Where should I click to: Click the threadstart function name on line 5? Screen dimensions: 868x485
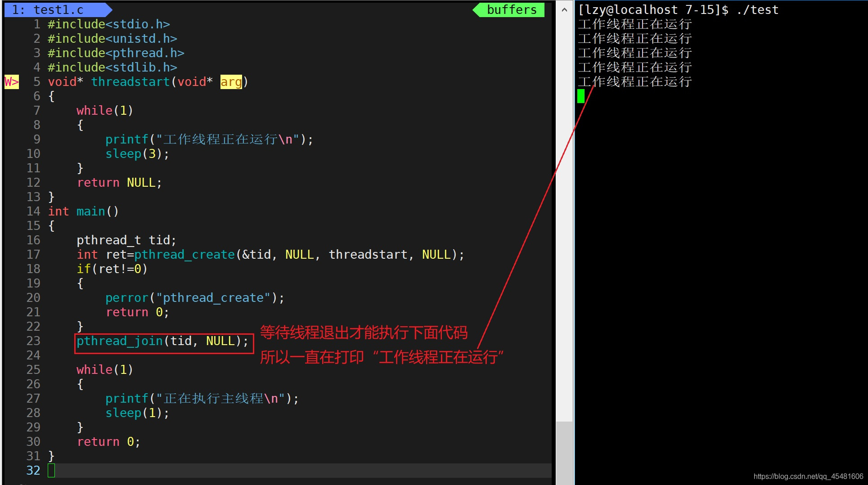(130, 82)
